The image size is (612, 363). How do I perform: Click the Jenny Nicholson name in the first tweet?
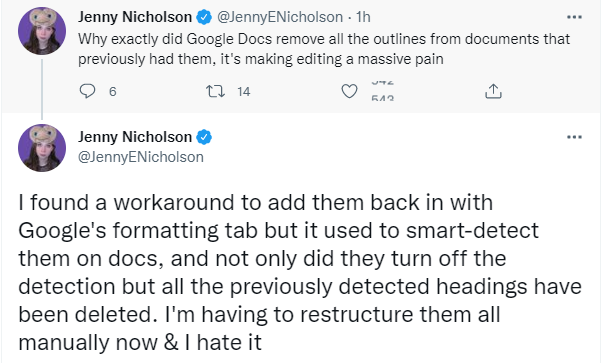click(135, 17)
